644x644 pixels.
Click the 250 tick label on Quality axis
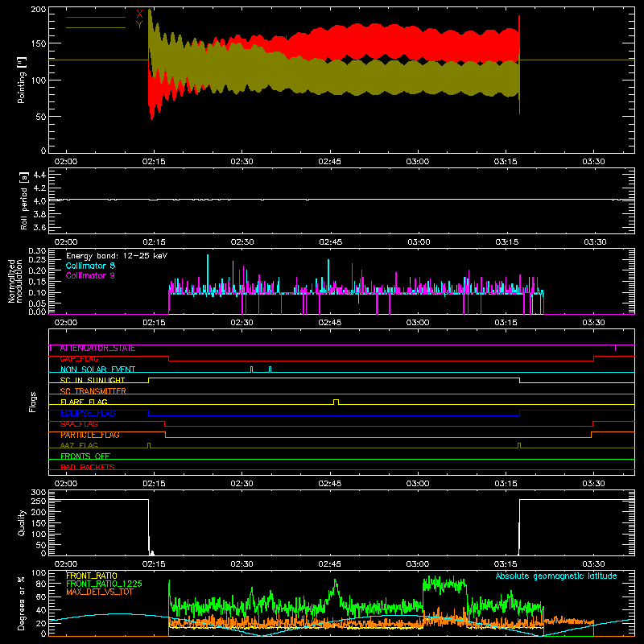(x=38, y=501)
